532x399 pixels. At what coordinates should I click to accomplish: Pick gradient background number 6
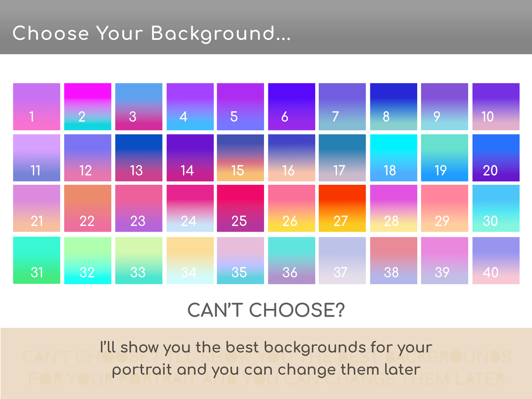[292, 107]
